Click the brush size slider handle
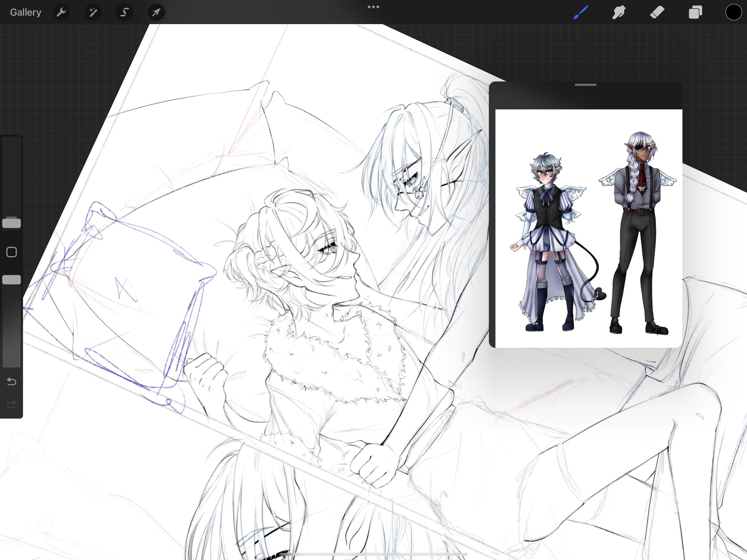The width and height of the screenshot is (747, 560). pos(12,223)
